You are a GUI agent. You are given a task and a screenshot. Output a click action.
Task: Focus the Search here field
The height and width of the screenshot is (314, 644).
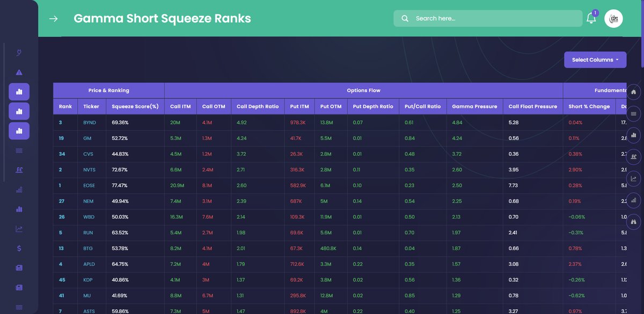pyautogui.click(x=488, y=18)
